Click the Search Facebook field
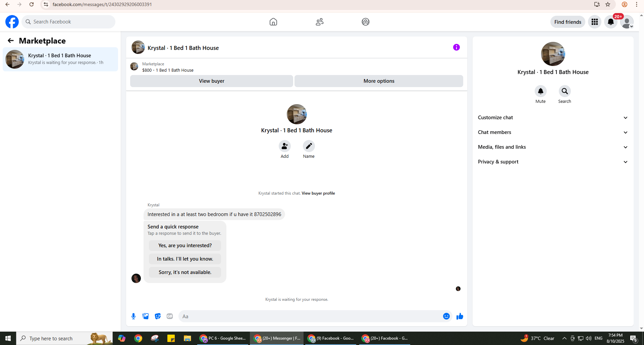This screenshot has height=345, width=644. click(x=68, y=22)
